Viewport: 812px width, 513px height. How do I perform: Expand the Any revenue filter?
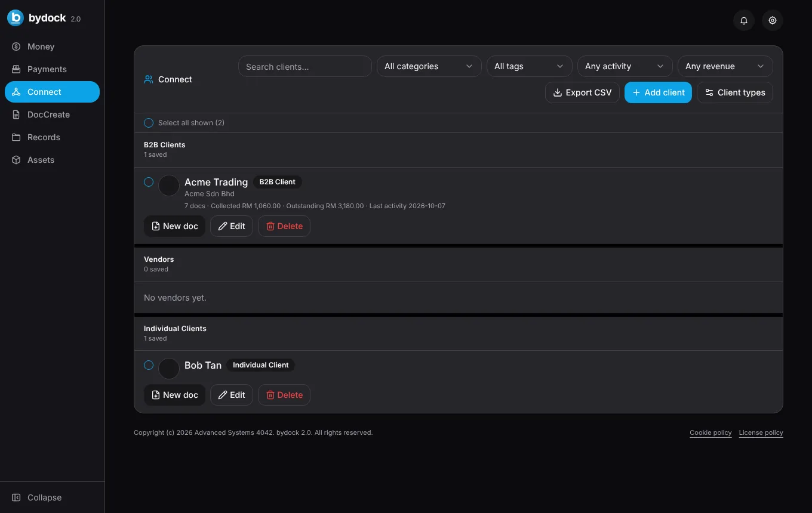[x=725, y=66]
